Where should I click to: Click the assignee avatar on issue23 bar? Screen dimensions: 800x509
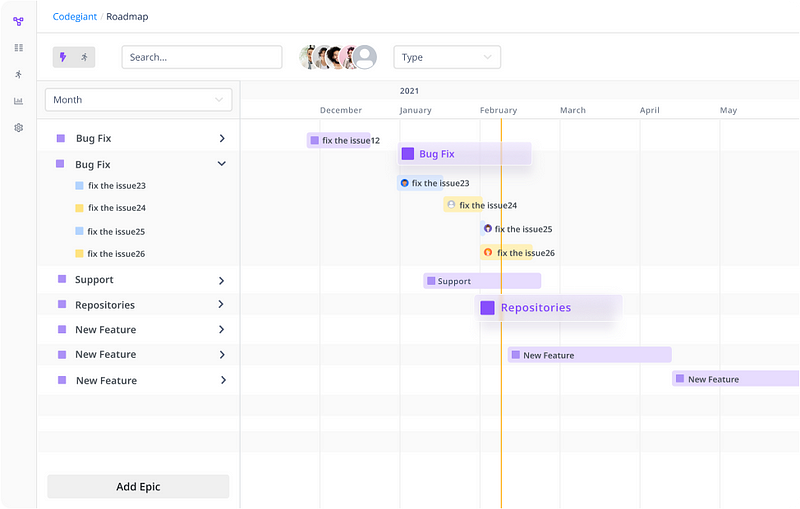[x=405, y=183]
